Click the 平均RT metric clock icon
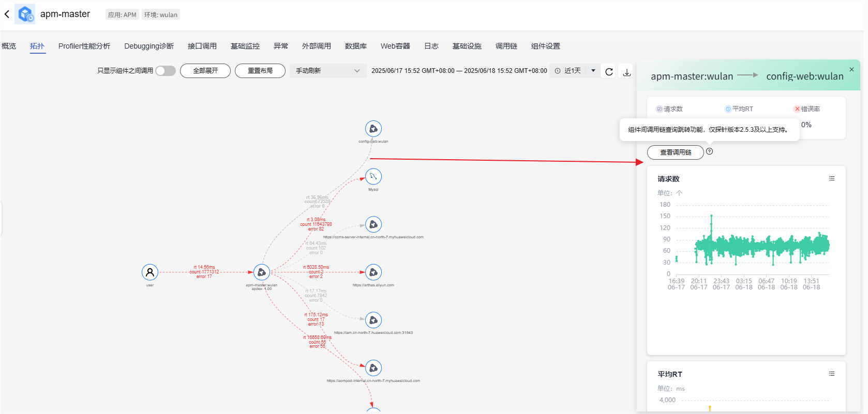 point(728,109)
